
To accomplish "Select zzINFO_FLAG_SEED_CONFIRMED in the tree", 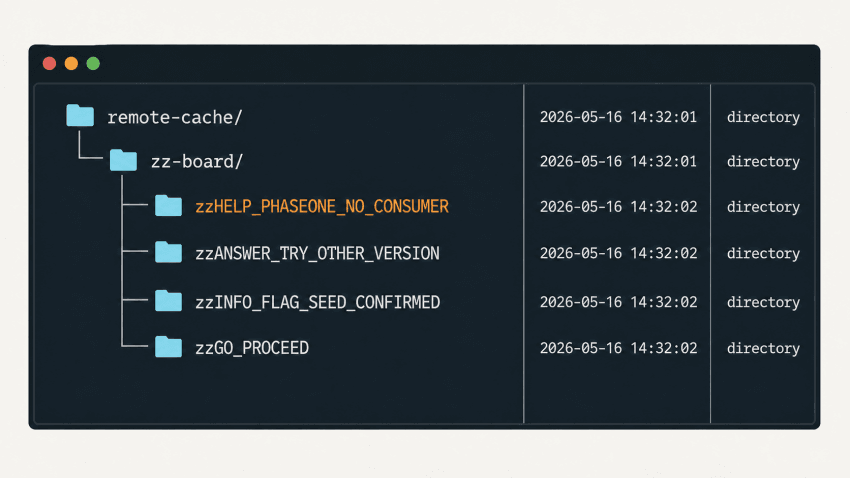I will point(318,302).
